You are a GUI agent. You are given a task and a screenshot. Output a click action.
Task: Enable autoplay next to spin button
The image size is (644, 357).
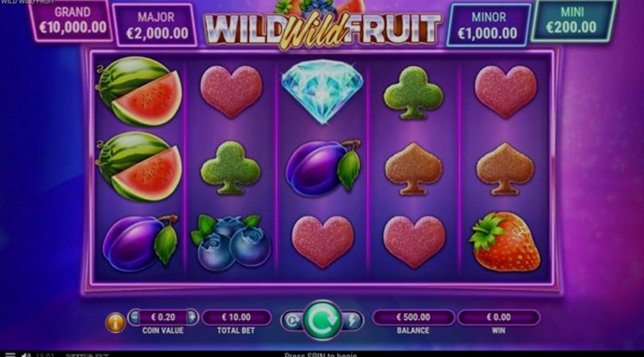[x=292, y=321]
